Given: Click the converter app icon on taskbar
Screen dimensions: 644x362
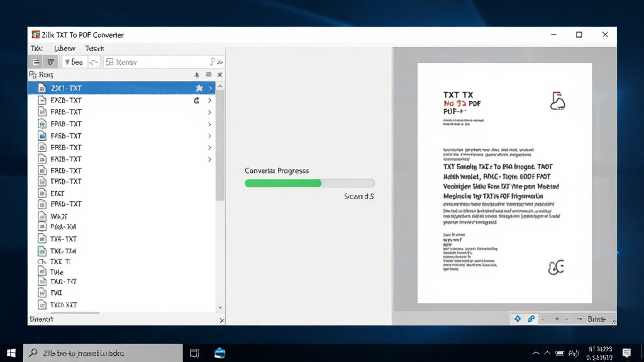Looking at the screenshot, I should pos(219,353).
